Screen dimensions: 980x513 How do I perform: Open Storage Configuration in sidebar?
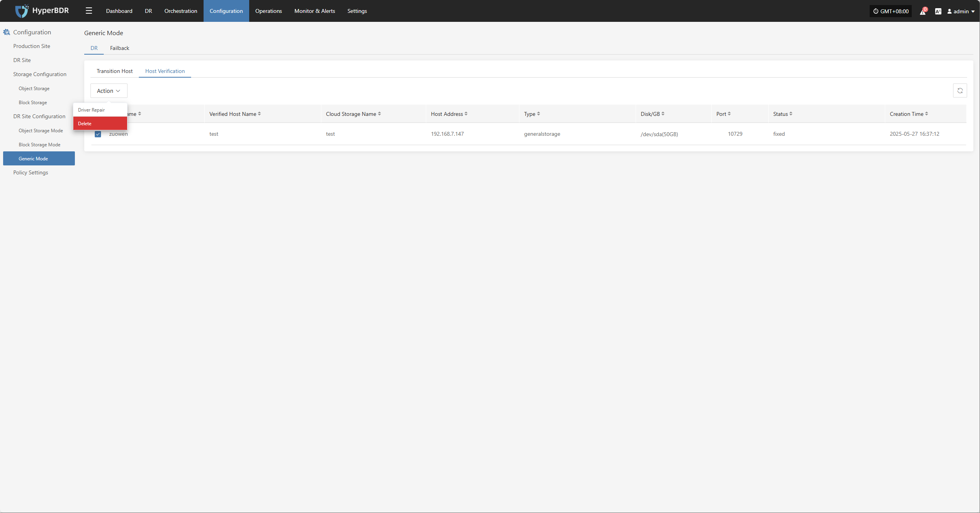(x=39, y=74)
